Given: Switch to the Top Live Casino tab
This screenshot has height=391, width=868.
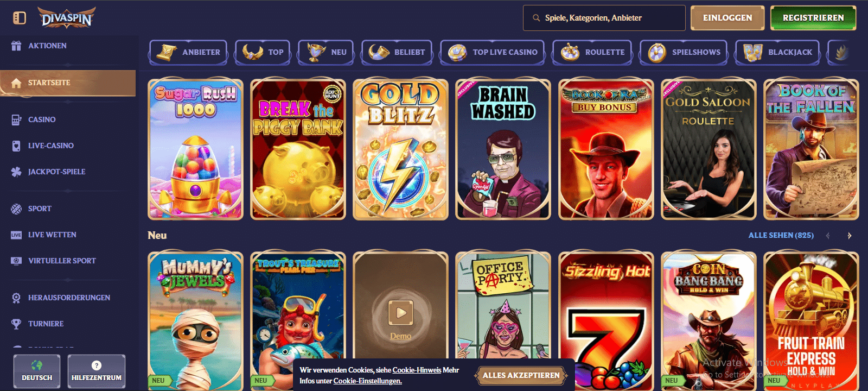Looking at the screenshot, I should click(x=493, y=52).
